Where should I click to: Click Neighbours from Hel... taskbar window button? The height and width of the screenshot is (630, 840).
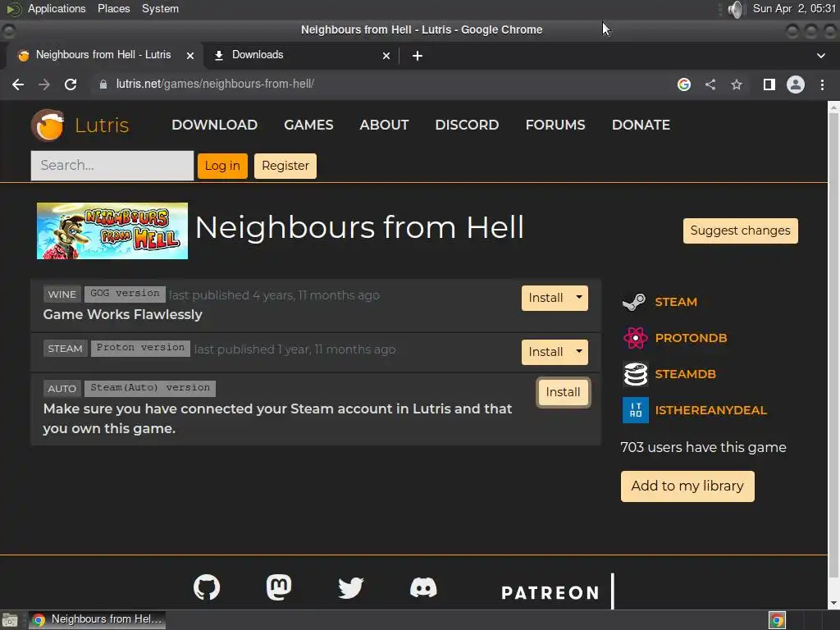point(97,620)
